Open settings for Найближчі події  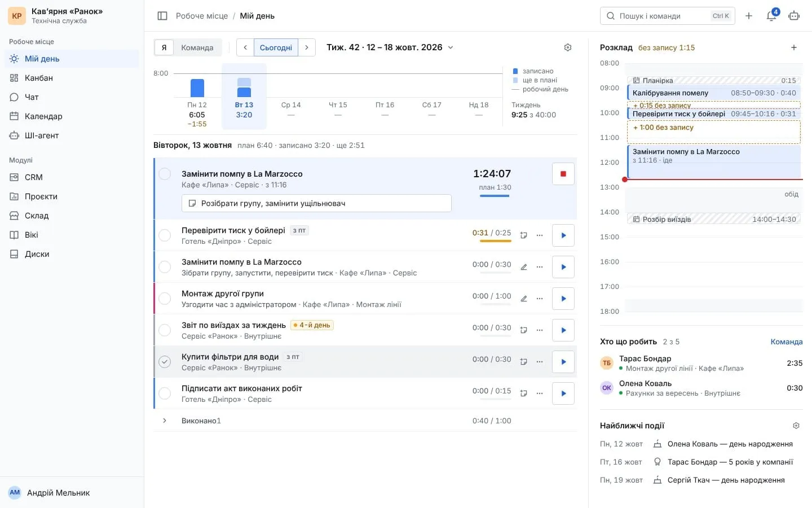tap(796, 426)
